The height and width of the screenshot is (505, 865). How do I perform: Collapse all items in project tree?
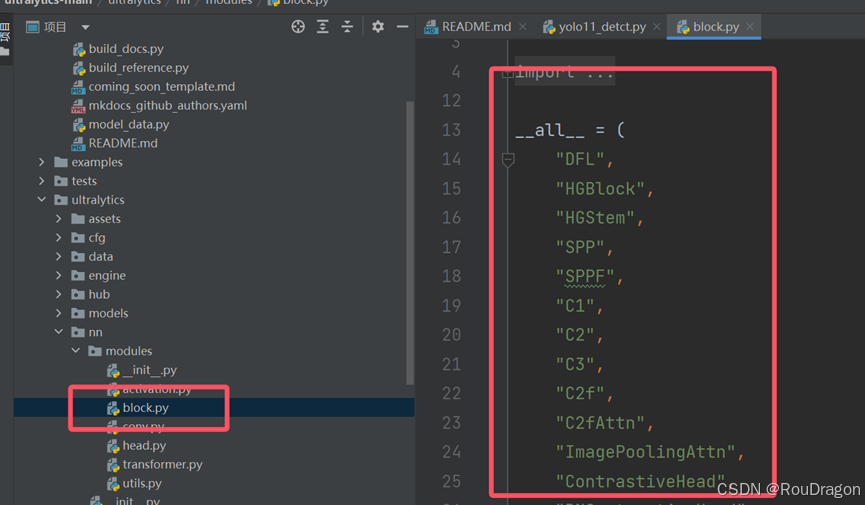pos(347,26)
